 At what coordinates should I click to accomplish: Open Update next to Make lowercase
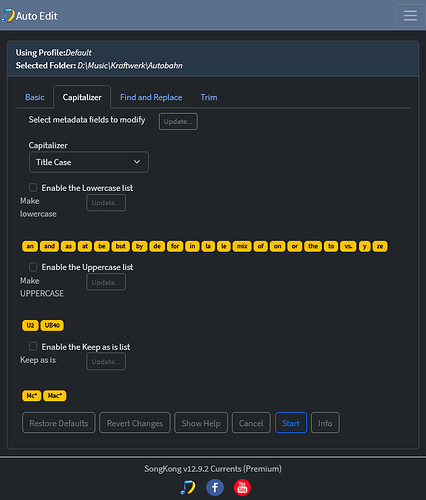tap(106, 203)
